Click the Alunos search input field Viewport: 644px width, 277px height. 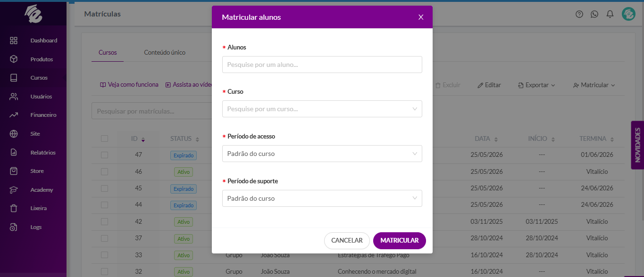(322, 65)
